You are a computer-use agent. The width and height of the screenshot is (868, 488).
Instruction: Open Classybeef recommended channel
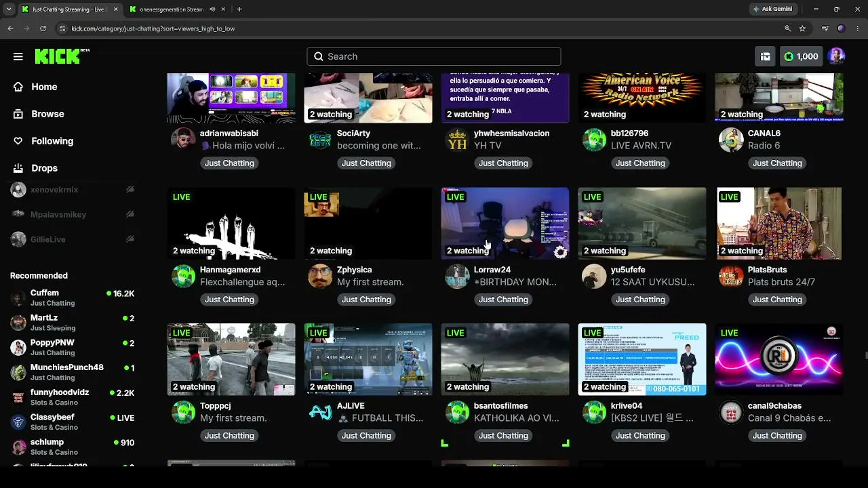(x=73, y=422)
